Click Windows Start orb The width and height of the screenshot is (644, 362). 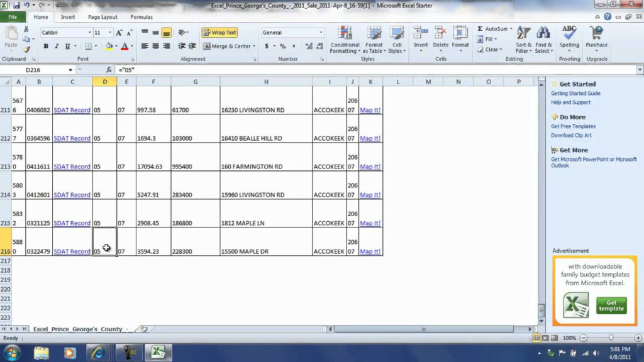coord(12,353)
